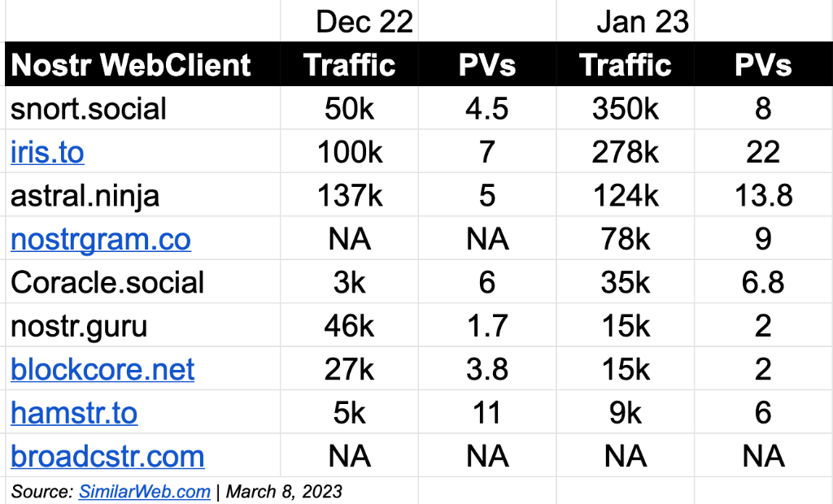Select the Dec 22 column header
The width and height of the screenshot is (833, 504).
364,22
